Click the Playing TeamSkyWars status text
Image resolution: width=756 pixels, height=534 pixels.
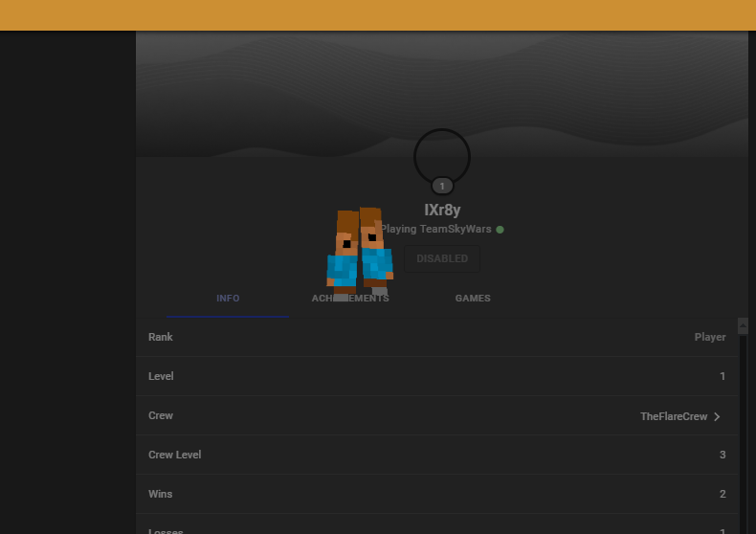[435, 229]
